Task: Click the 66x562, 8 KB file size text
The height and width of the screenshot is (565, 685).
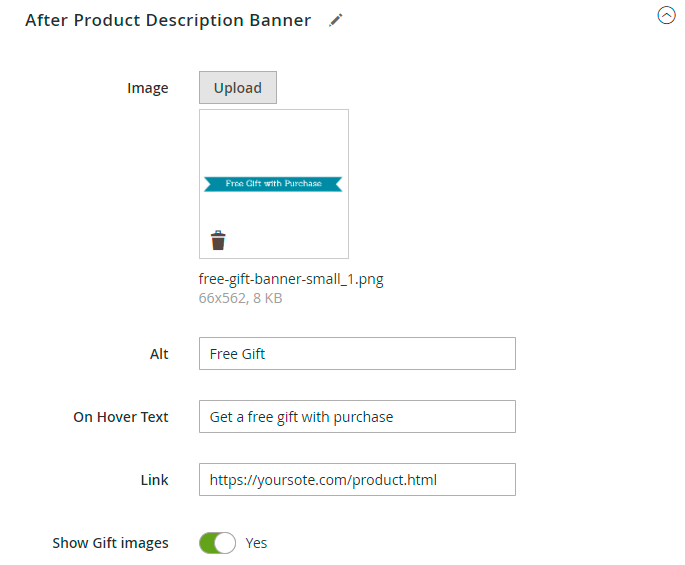Action: pos(240,298)
